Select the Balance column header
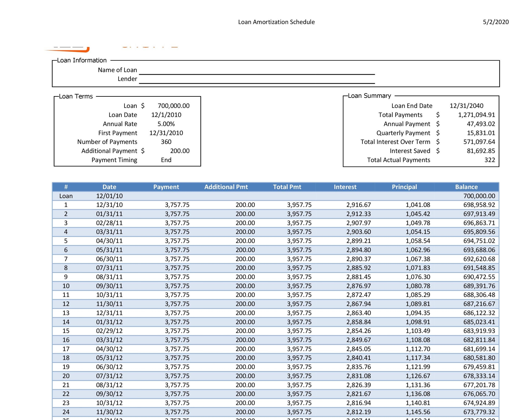This screenshot has height=420, width=524. click(466, 187)
